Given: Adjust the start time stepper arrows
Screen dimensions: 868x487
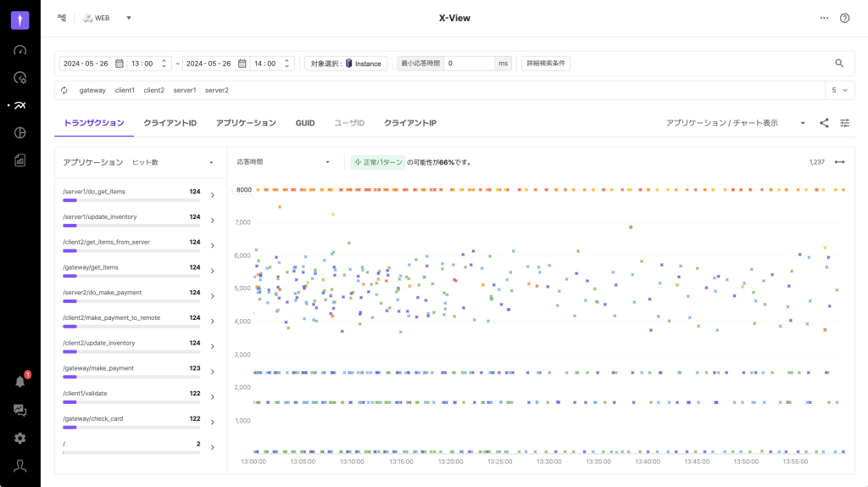Looking at the screenshot, I should (x=164, y=64).
